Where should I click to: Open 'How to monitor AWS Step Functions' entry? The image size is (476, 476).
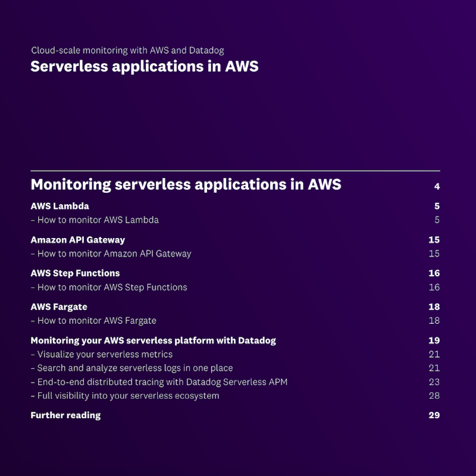pyautogui.click(x=109, y=287)
